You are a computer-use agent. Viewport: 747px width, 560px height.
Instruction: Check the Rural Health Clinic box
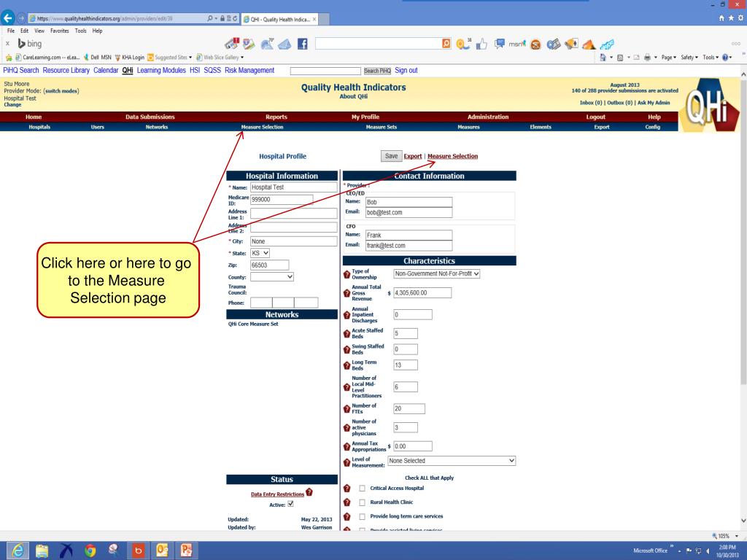(x=362, y=502)
